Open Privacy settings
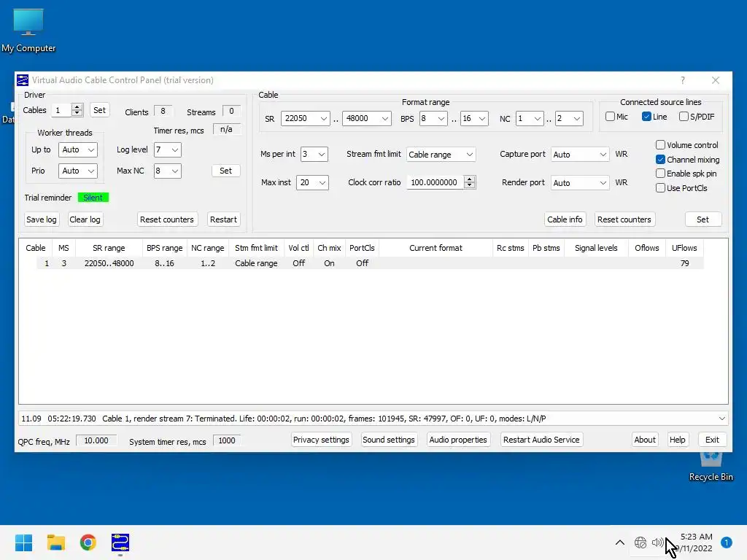This screenshot has height=560, width=747. tap(321, 440)
